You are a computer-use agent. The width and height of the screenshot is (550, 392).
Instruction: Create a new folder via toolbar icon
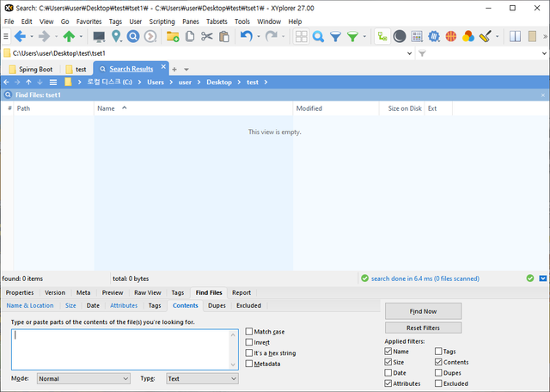pyautogui.click(x=173, y=36)
